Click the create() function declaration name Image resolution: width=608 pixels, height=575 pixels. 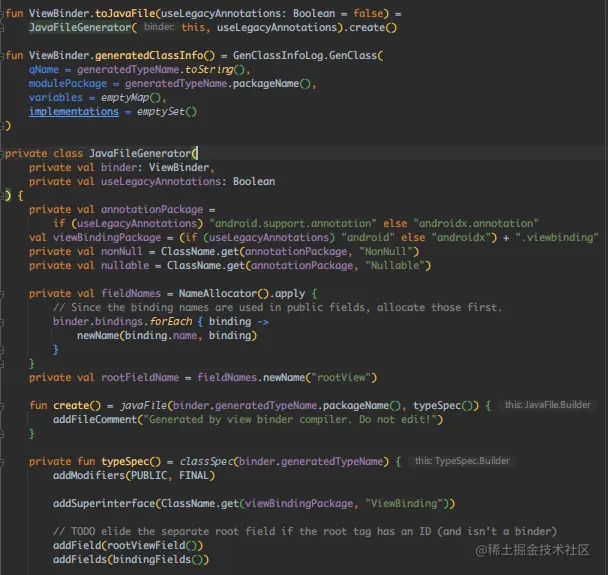pos(71,405)
